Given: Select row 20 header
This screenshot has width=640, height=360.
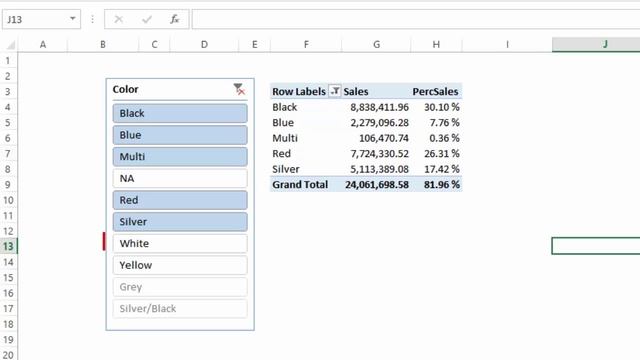Looking at the screenshot, I should pyautogui.click(x=8, y=355).
